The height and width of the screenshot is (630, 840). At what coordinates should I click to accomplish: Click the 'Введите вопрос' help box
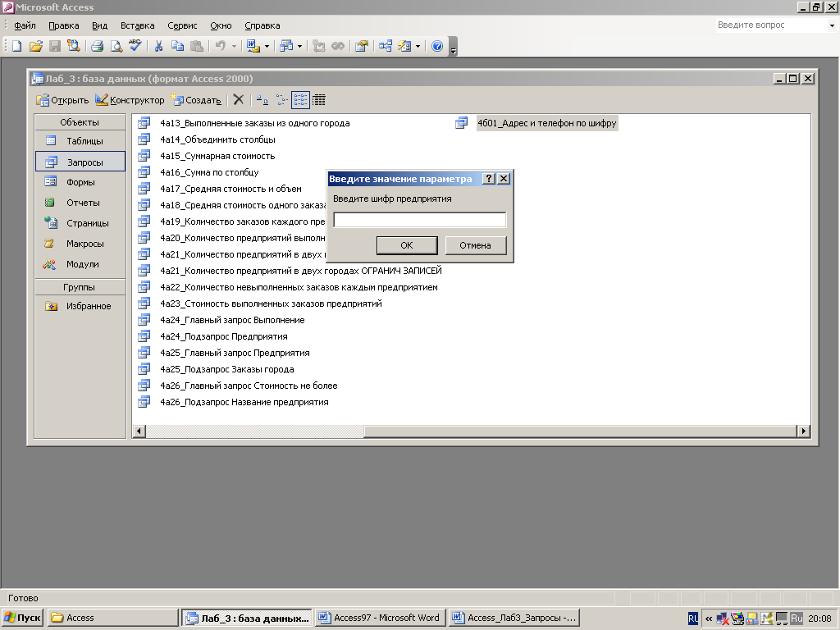coord(771,25)
